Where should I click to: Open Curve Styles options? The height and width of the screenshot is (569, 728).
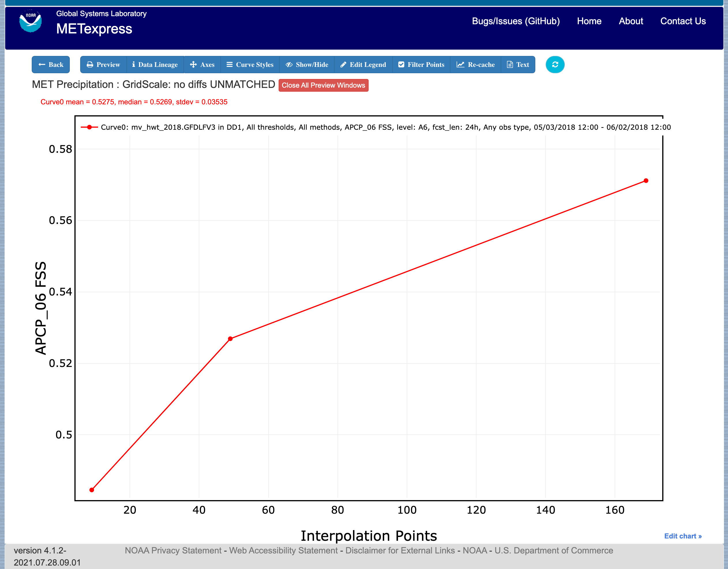[x=250, y=65]
